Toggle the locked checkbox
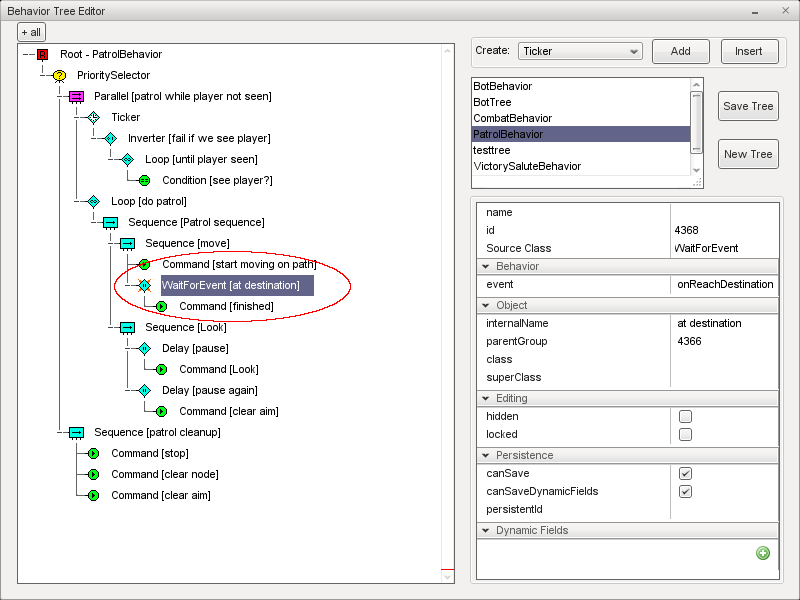The image size is (800, 600). [685, 435]
